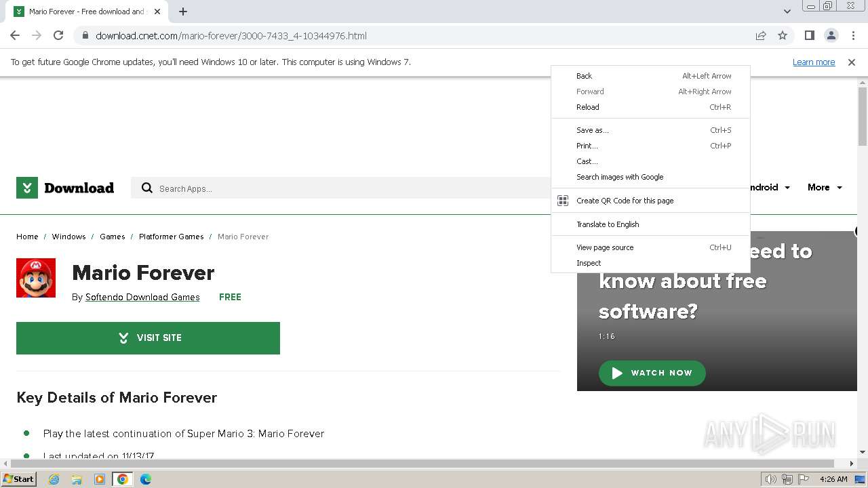Click QR code icon in context menu
Viewport: 868px width, 488px height.
coord(563,201)
